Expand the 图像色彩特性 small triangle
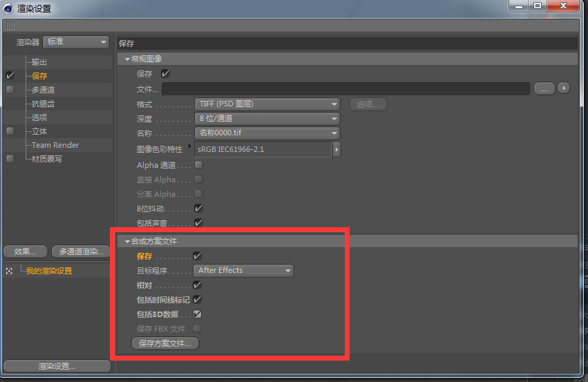 click(x=189, y=146)
